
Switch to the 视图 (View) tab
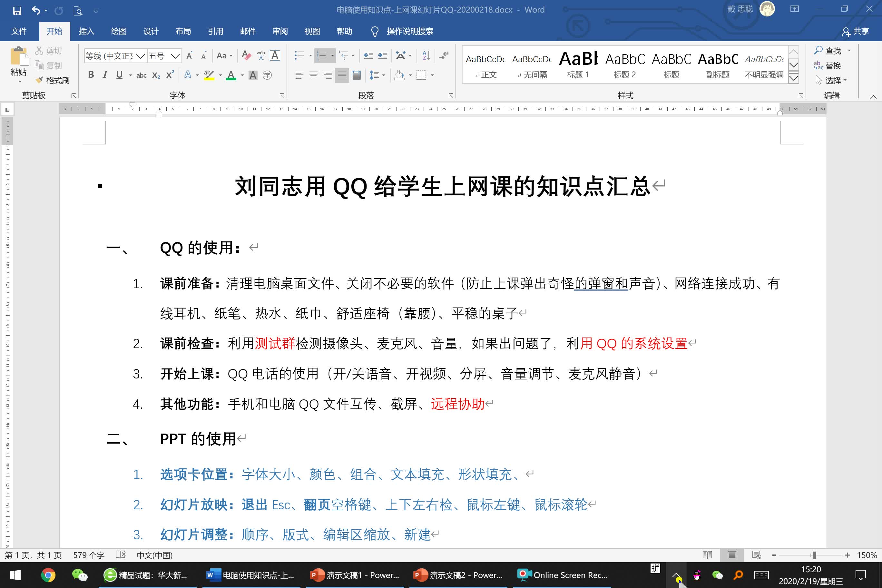[312, 31]
